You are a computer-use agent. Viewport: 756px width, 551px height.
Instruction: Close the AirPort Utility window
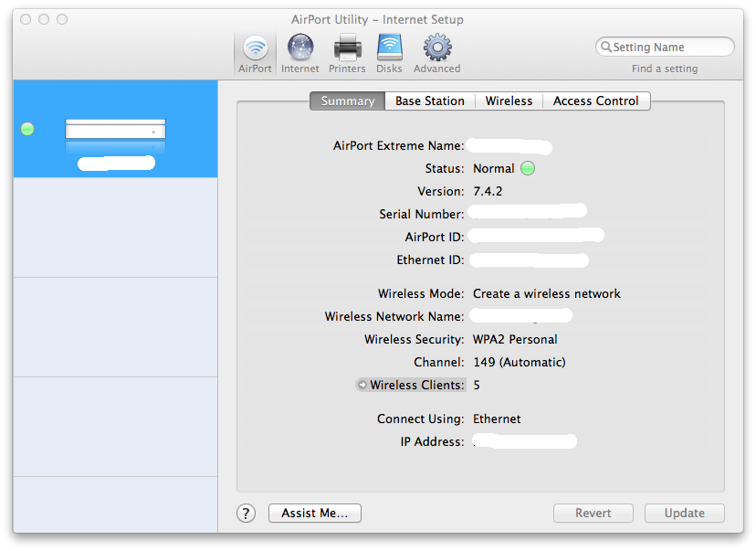(x=26, y=19)
